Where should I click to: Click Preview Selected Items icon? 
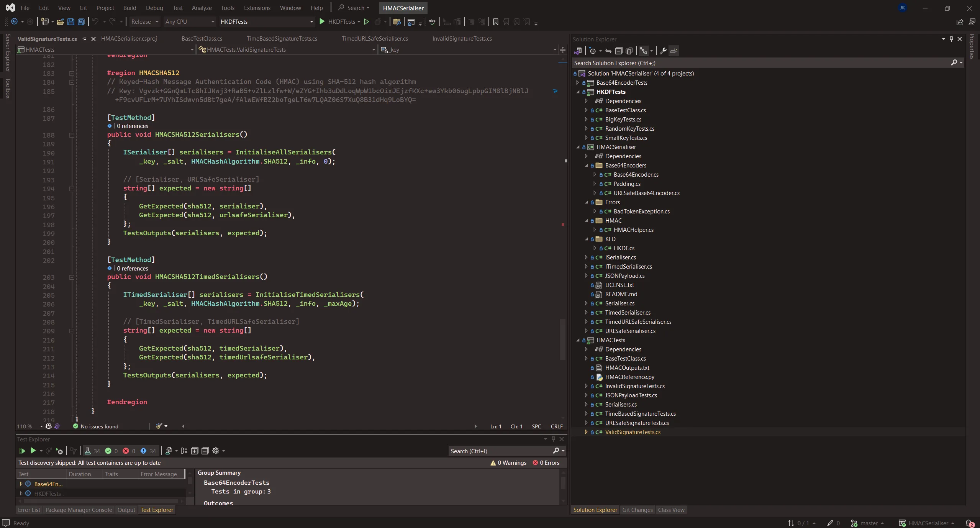click(674, 51)
